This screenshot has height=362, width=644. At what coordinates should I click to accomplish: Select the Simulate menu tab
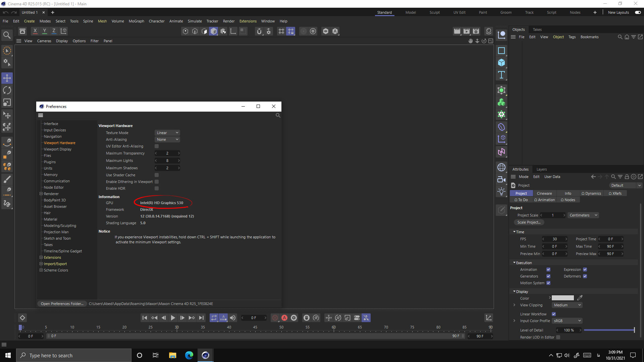194,21
